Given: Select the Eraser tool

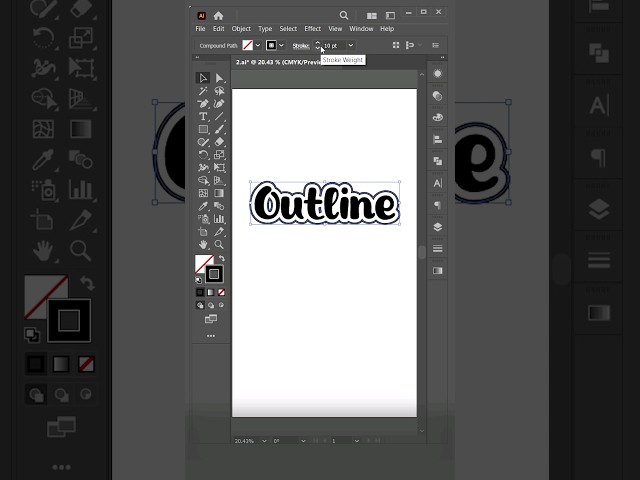Looking at the screenshot, I should (219, 142).
